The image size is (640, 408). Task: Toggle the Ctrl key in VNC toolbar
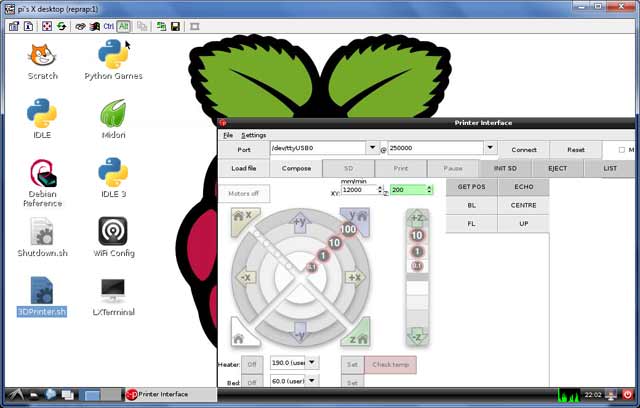(109, 27)
